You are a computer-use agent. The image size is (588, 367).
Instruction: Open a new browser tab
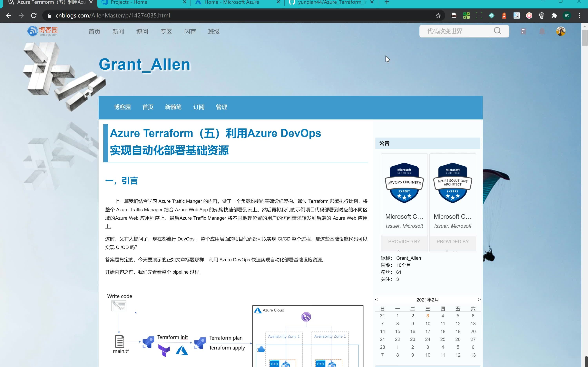[387, 2]
